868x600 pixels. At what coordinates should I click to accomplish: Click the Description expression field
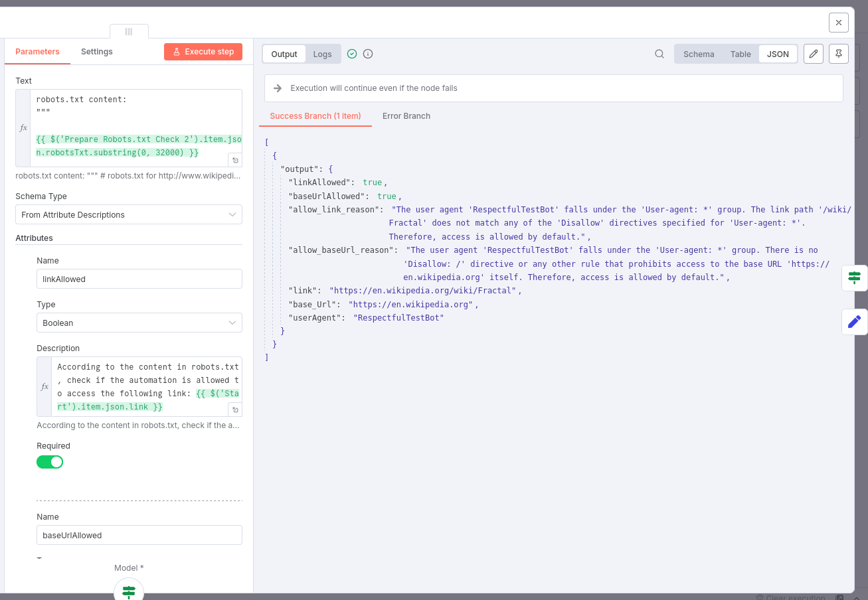(x=146, y=386)
